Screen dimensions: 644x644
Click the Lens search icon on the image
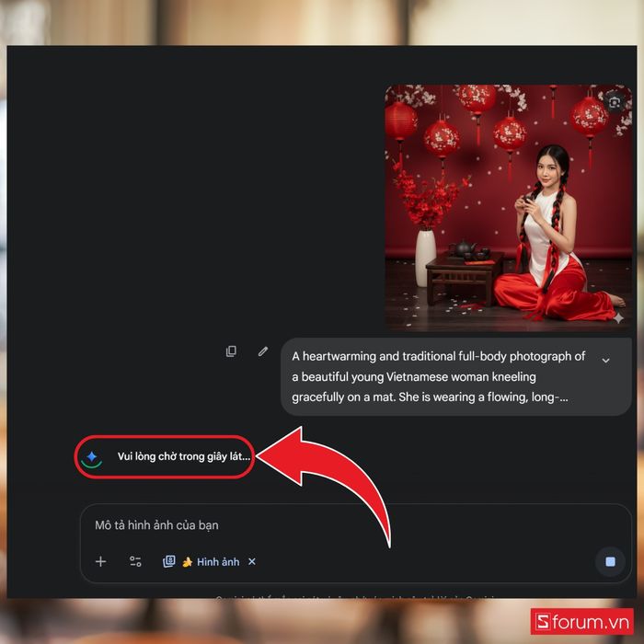click(614, 102)
